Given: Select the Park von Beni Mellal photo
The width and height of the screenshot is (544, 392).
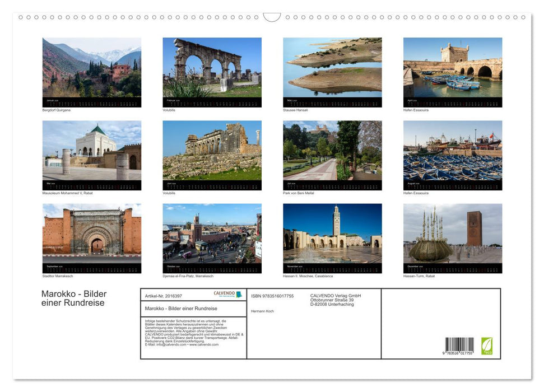Looking at the screenshot, I should [x=332, y=155].
